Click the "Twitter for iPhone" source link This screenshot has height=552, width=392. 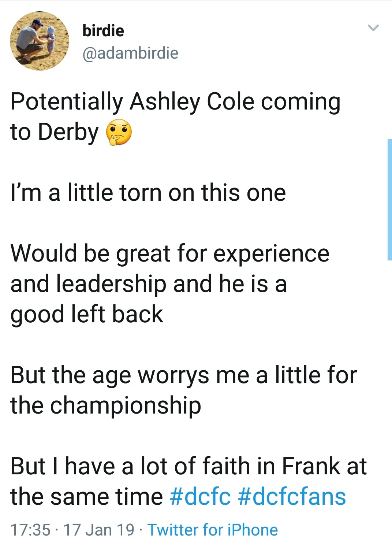tap(213, 530)
